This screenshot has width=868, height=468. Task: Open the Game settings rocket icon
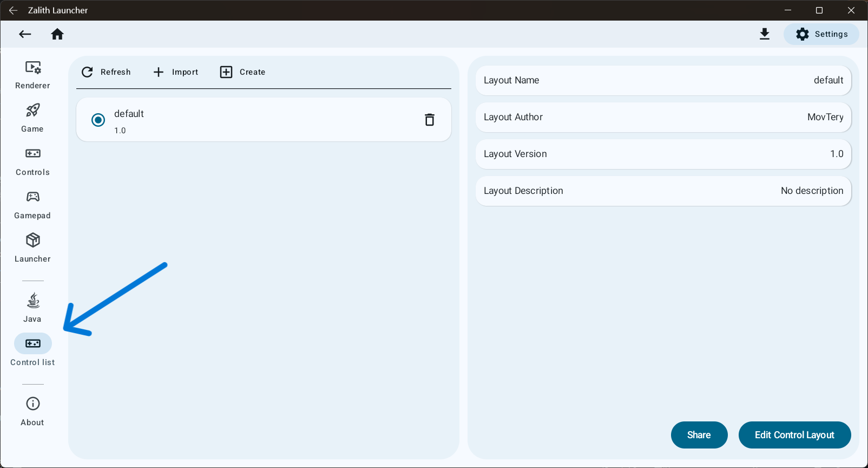coord(33,110)
